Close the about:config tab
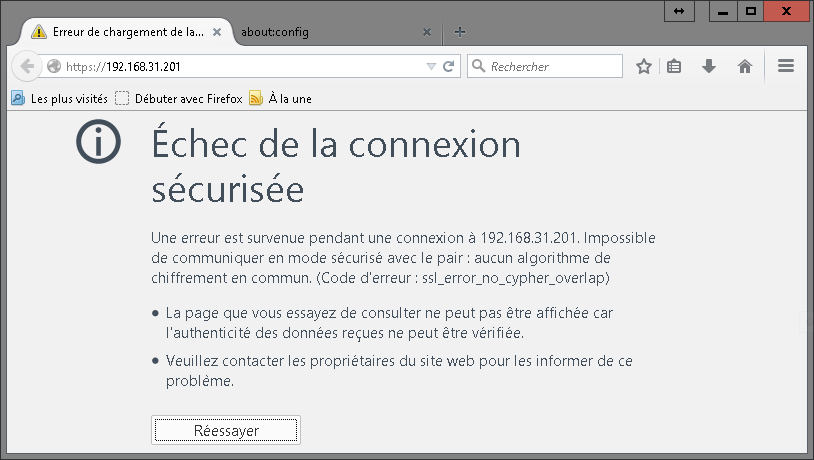The height and width of the screenshot is (460, 814). tap(427, 32)
